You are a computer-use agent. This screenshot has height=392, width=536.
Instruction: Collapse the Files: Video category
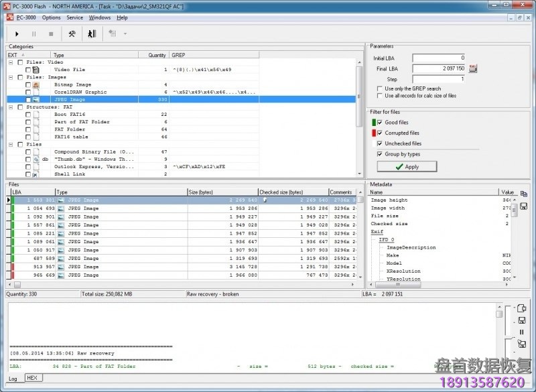point(11,62)
